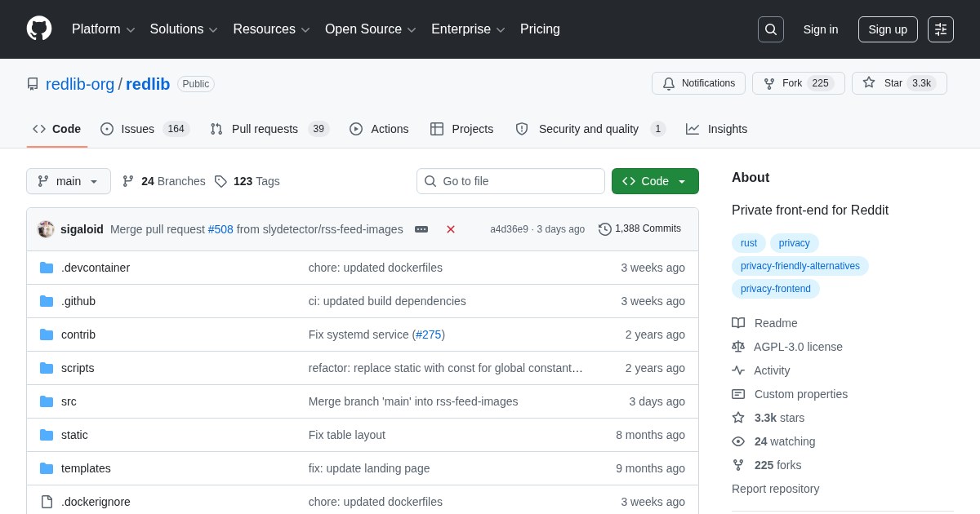The width and height of the screenshot is (980, 514).
Task: Click the rust topic tag
Action: point(749,243)
